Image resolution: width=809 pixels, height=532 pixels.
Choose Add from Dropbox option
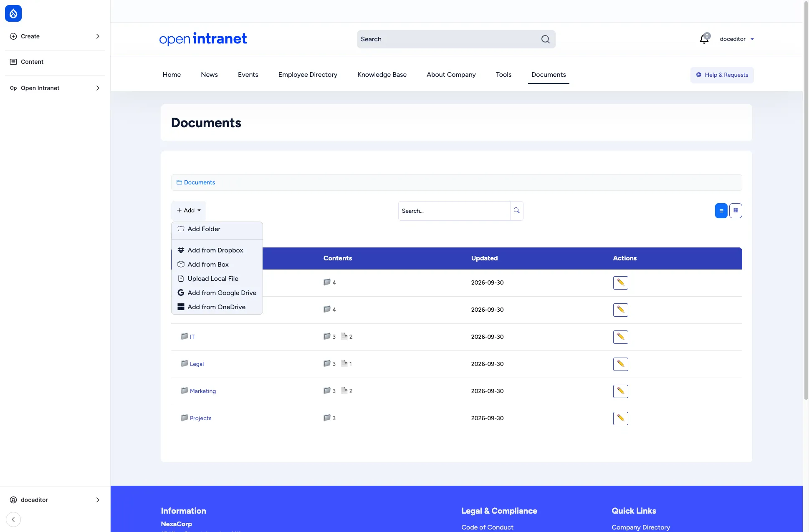point(217,250)
